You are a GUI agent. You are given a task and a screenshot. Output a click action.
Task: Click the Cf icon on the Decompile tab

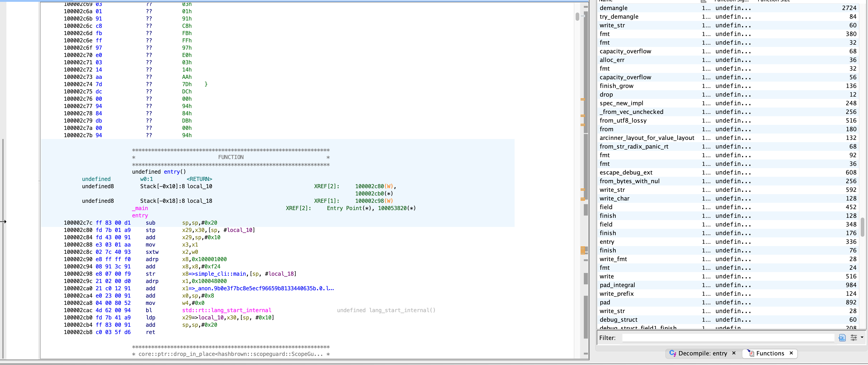(x=673, y=353)
